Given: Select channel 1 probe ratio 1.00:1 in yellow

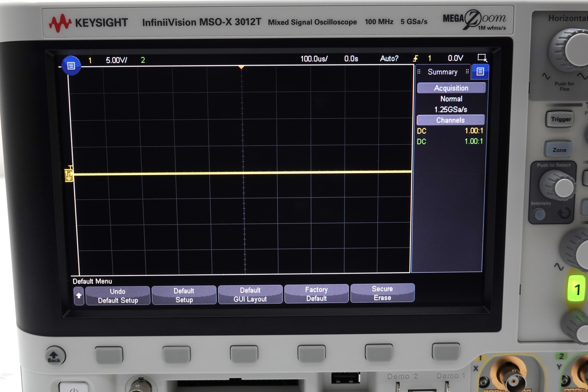Looking at the screenshot, I should coord(474,130).
